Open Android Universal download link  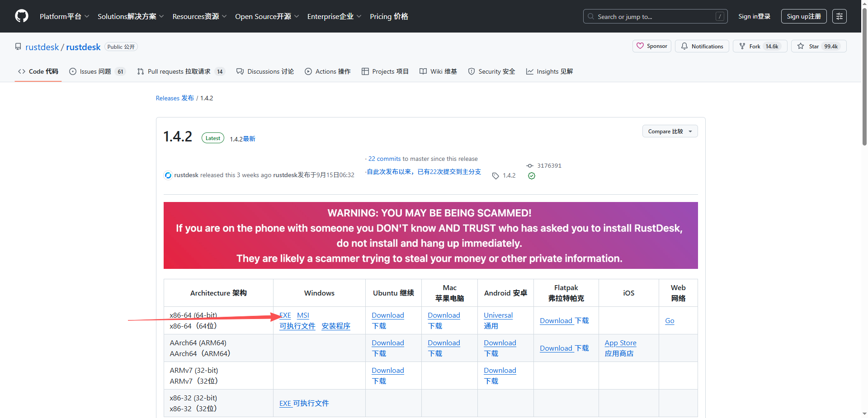coord(498,315)
